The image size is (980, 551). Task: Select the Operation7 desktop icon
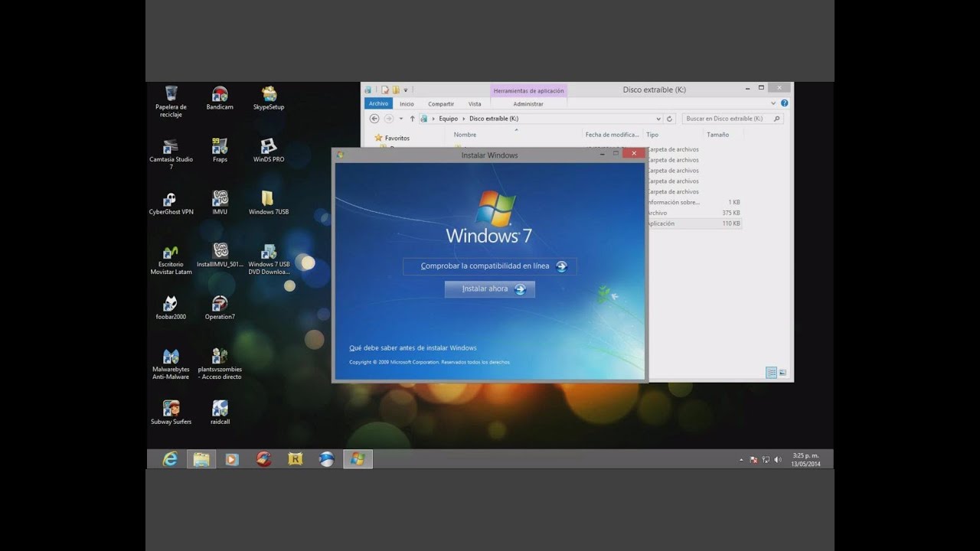220,308
